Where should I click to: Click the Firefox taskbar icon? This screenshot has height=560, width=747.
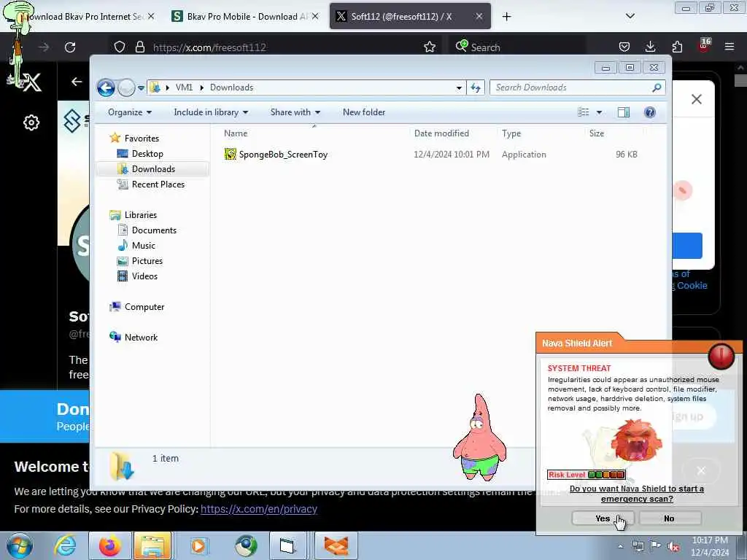point(109,545)
